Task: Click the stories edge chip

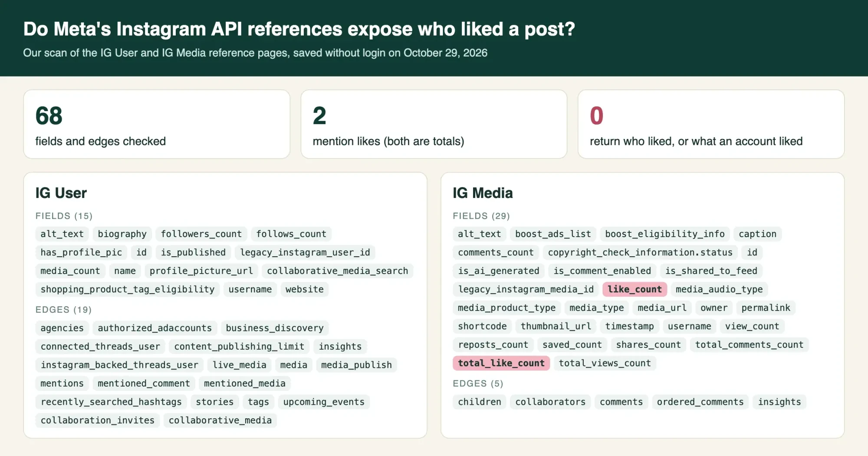Action: tap(215, 402)
